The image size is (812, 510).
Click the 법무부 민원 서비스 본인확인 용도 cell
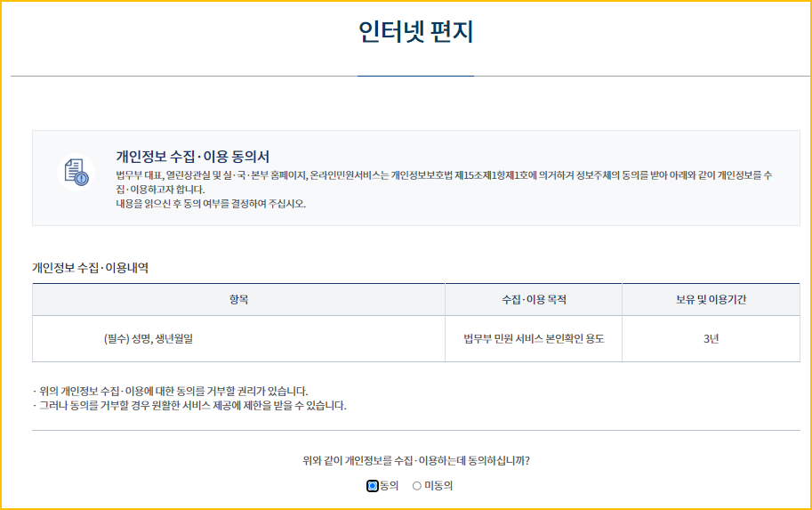pyautogui.click(x=534, y=339)
